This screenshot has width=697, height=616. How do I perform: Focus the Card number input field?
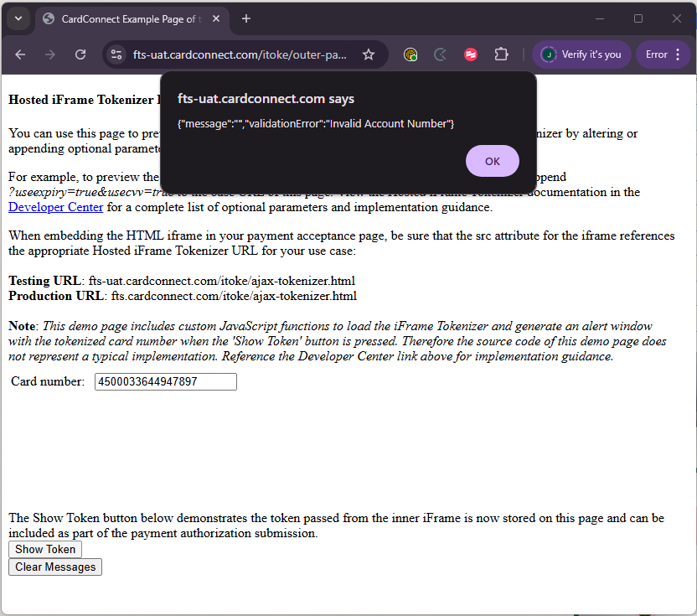(165, 381)
